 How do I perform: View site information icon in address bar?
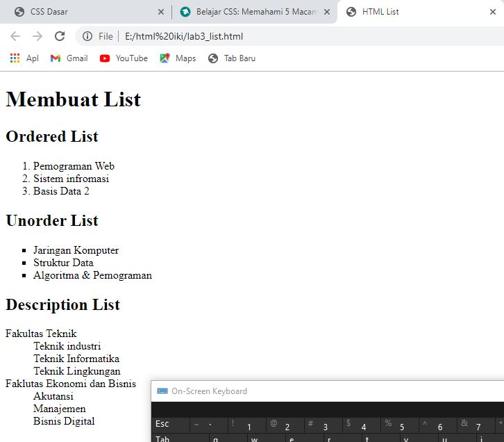87,36
